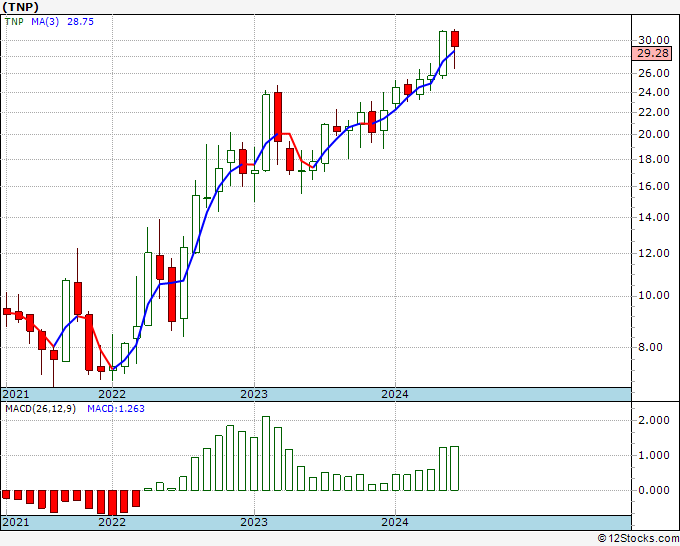
Task: Click the 10.00 price axis label
Action: 654,295
